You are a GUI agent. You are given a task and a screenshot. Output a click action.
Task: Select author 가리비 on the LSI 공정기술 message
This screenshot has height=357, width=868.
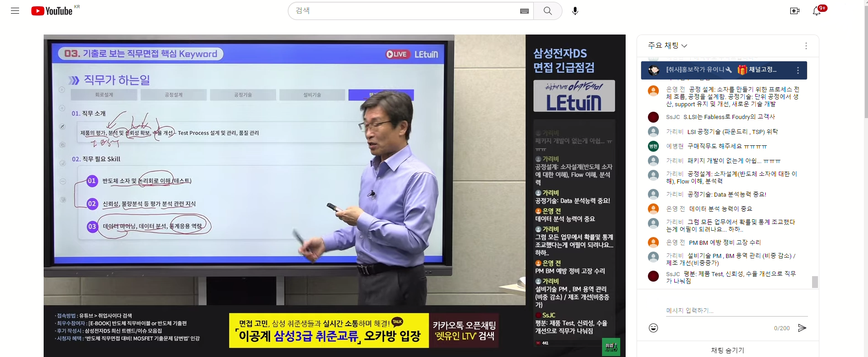[x=675, y=132]
